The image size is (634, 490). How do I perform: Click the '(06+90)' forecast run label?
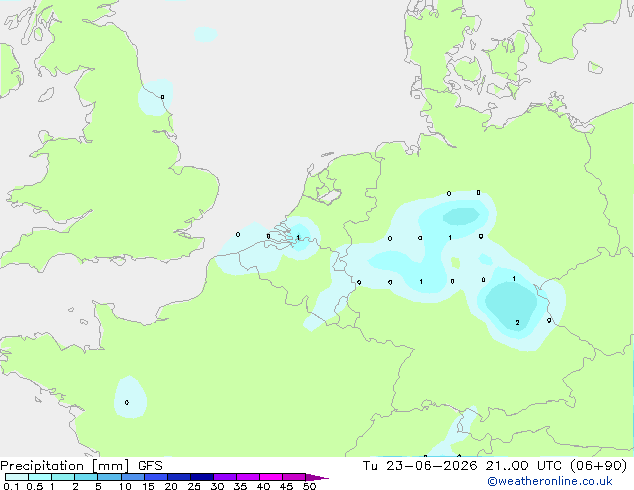(598, 466)
